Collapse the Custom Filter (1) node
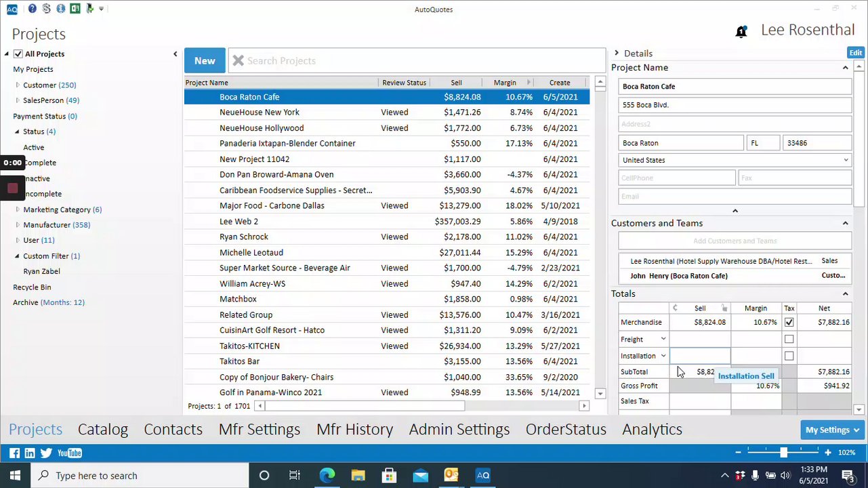Screen dimensions: 868x488 (x=18, y=256)
